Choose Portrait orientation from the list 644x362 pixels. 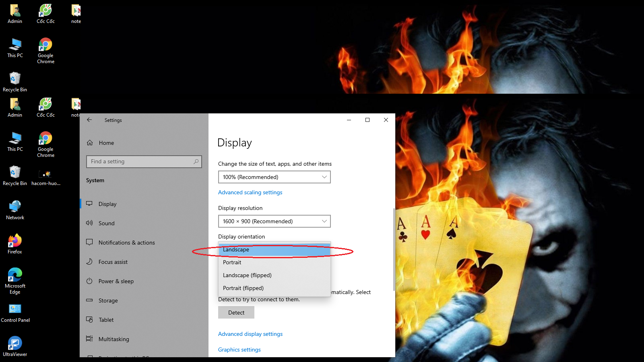click(x=232, y=262)
